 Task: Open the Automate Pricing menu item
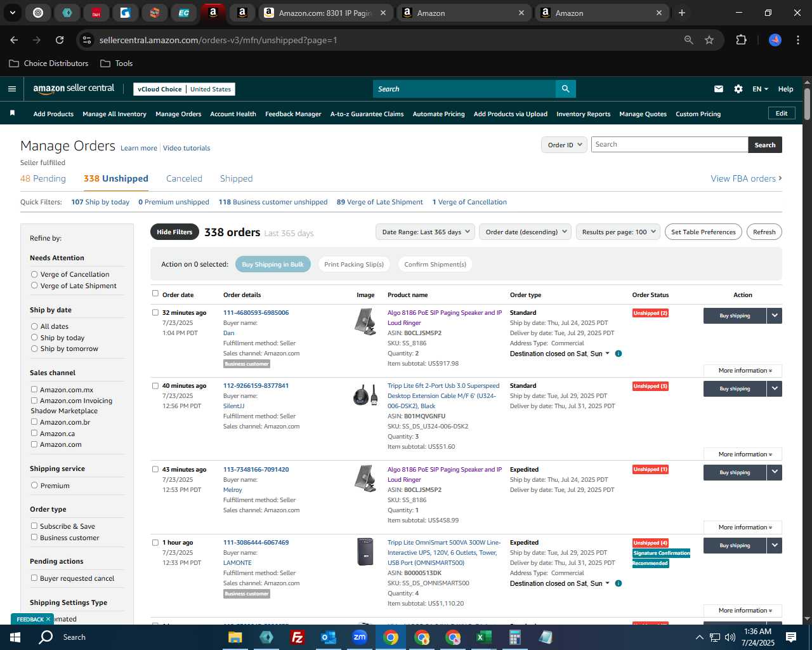[x=438, y=114]
